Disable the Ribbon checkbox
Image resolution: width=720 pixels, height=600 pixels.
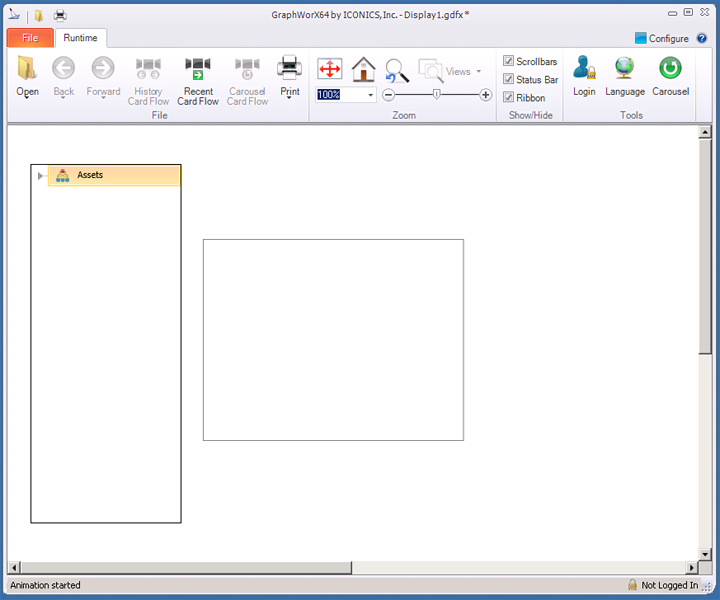click(509, 97)
